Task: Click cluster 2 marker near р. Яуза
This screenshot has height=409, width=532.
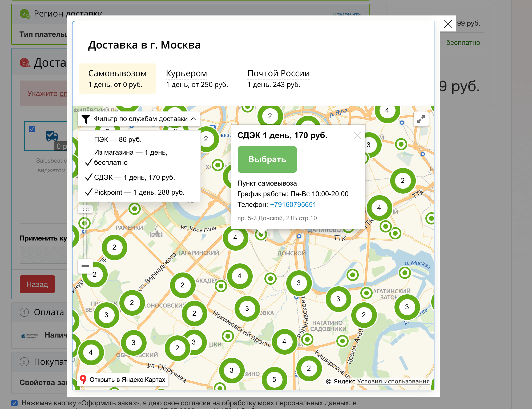Action: point(270,116)
